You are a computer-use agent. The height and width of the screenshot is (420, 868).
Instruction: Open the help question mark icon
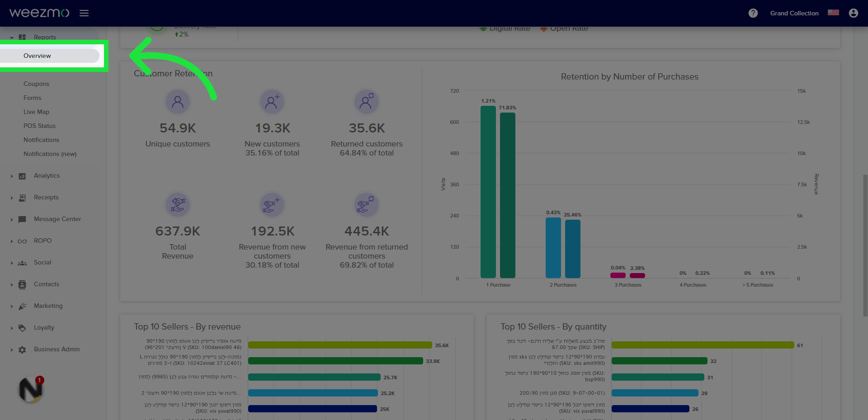tap(753, 13)
